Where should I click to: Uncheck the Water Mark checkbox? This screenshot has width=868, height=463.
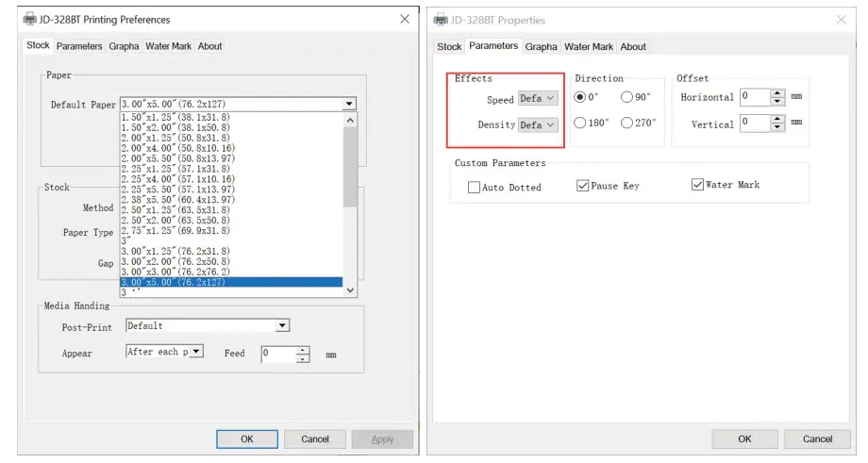point(697,184)
